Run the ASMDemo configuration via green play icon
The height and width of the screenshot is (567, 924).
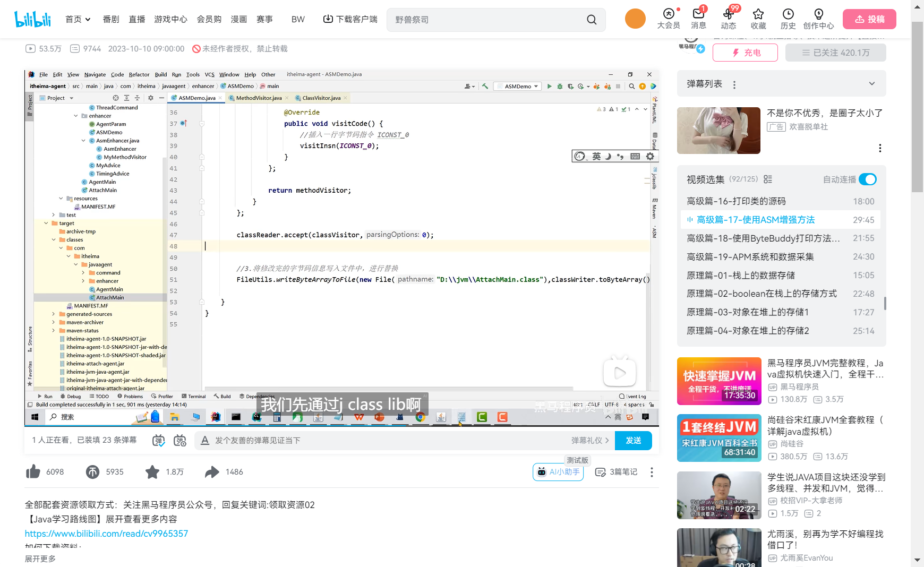(x=550, y=85)
